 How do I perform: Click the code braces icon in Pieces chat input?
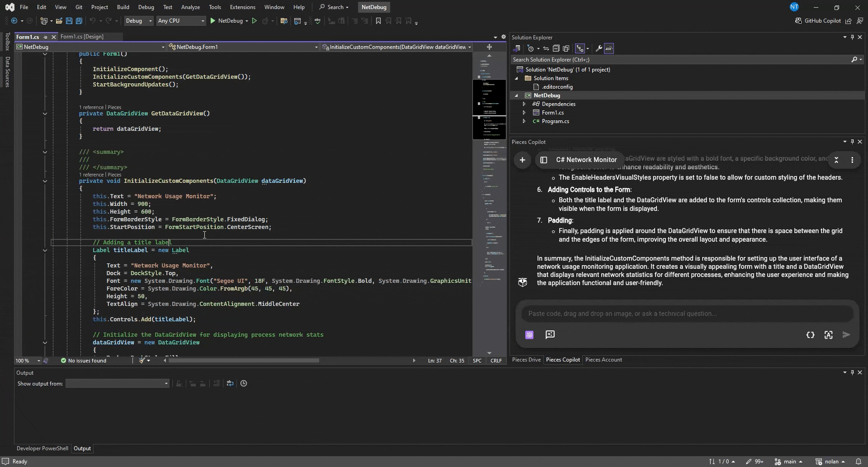click(x=810, y=335)
